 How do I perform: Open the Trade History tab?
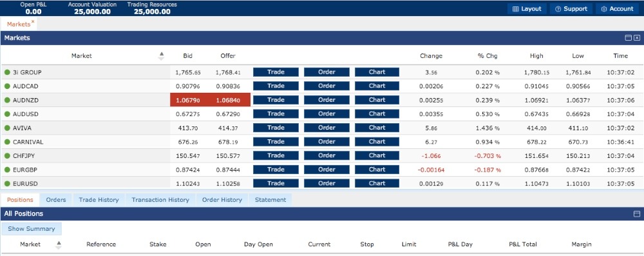tap(99, 200)
